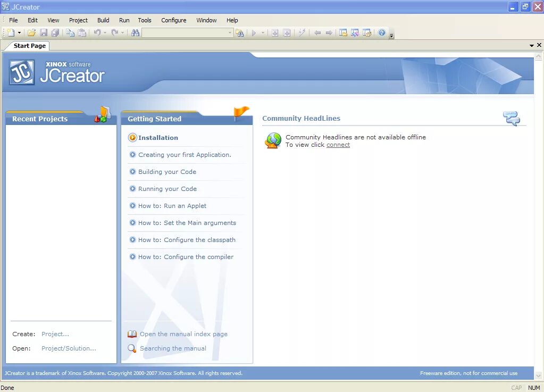
Task: Expand the Find combo box arrow
Action: (x=230, y=32)
